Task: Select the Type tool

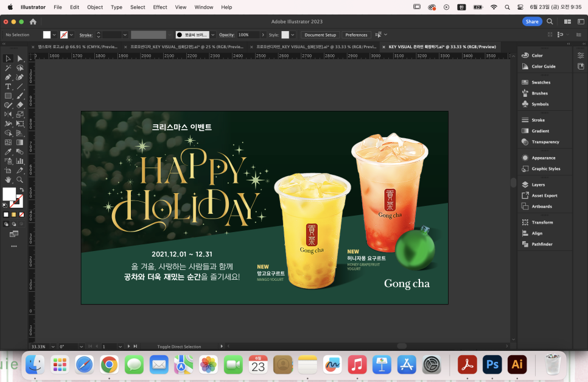Action: tap(8, 87)
